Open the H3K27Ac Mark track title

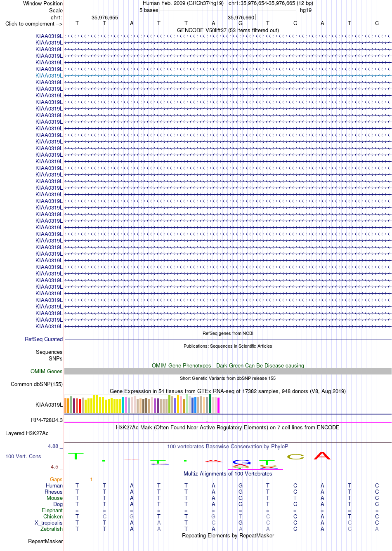coord(228,427)
